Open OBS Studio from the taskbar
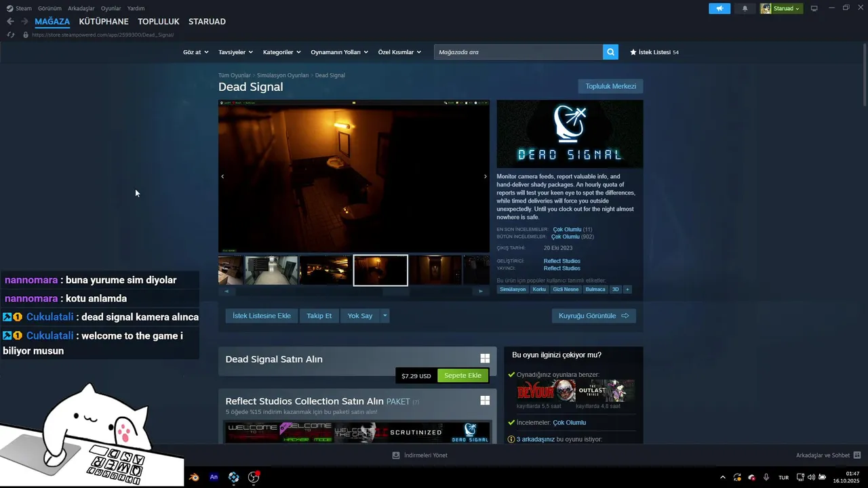The image size is (868, 488). (254, 477)
